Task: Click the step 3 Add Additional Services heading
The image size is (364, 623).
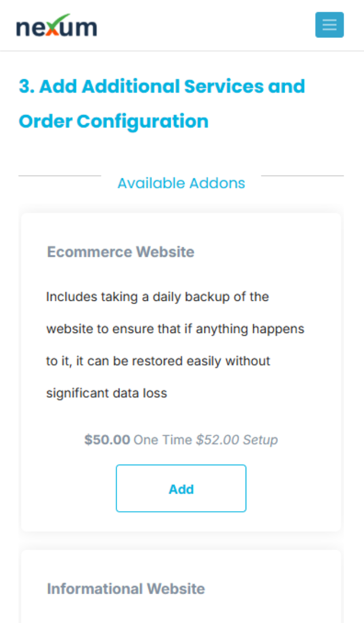Action: pyautogui.click(x=162, y=104)
